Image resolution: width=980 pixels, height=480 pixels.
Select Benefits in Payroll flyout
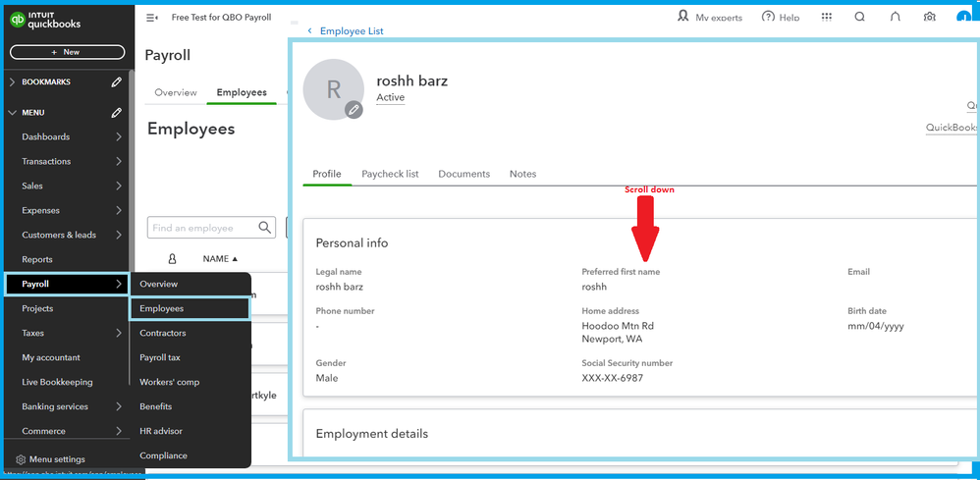(155, 407)
